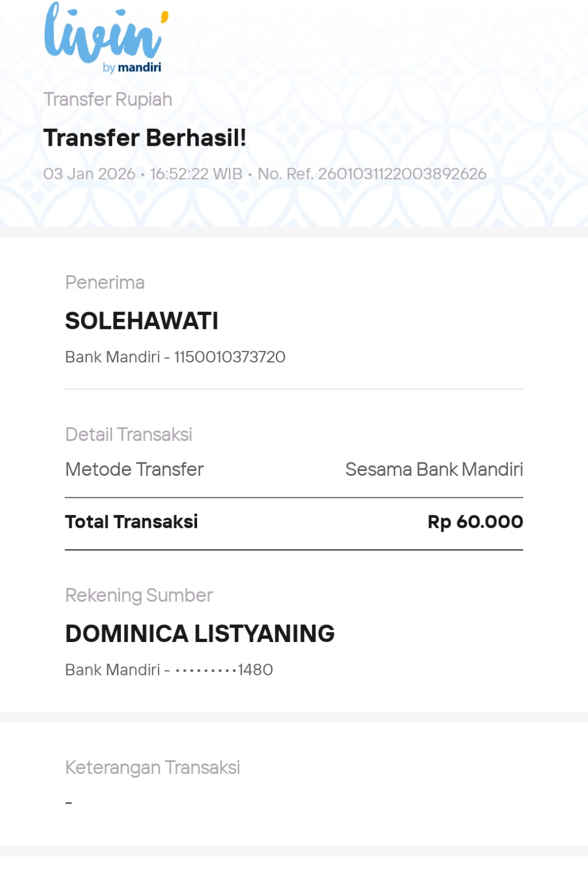This screenshot has height=884, width=588.
Task: Click the Penerima section label
Action: pos(105,282)
